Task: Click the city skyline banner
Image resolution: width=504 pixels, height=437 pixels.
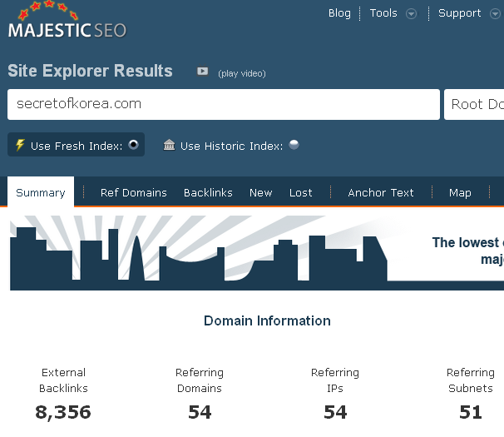Action: pyautogui.click(x=257, y=253)
